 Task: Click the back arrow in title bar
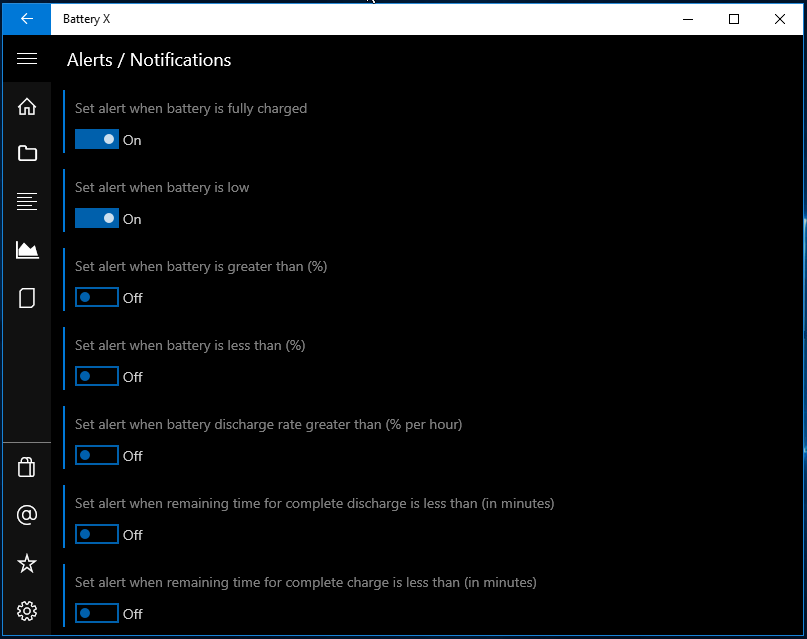[x=27, y=19]
